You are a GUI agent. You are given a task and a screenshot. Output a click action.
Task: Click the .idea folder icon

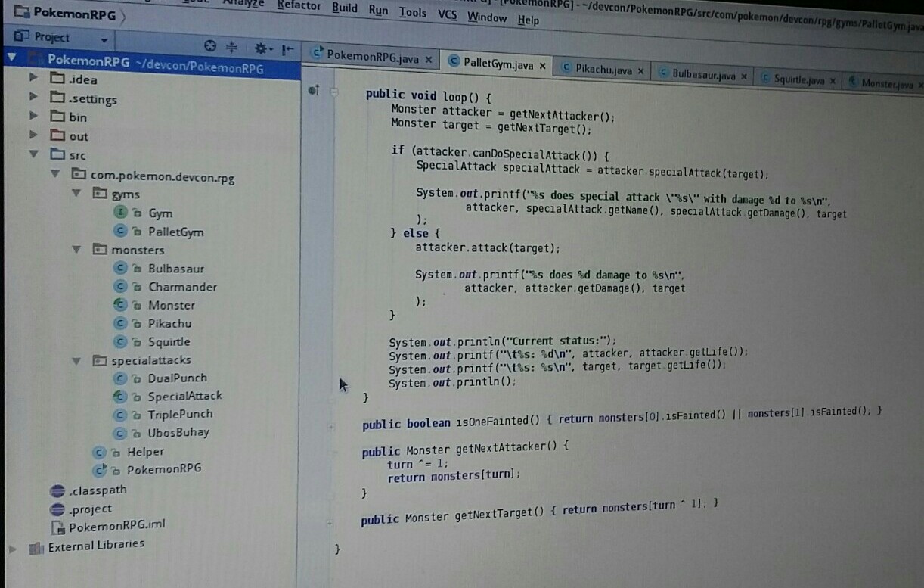(57, 77)
